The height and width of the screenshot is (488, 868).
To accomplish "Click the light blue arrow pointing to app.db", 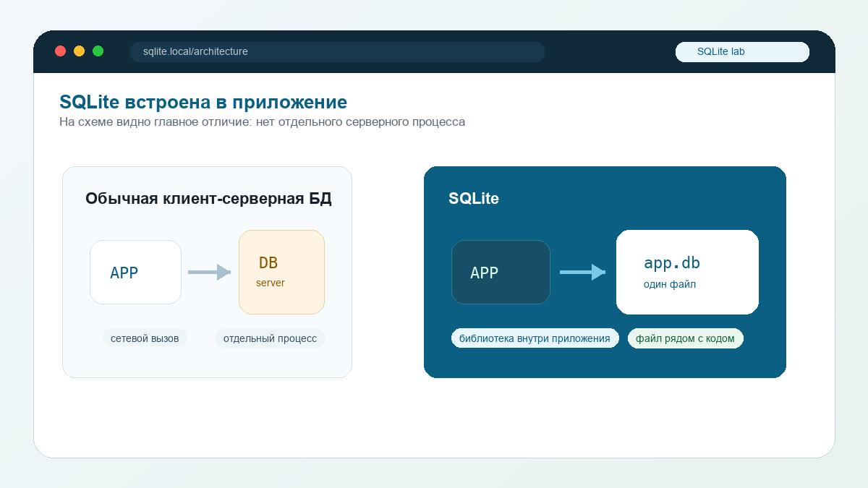I will point(582,272).
